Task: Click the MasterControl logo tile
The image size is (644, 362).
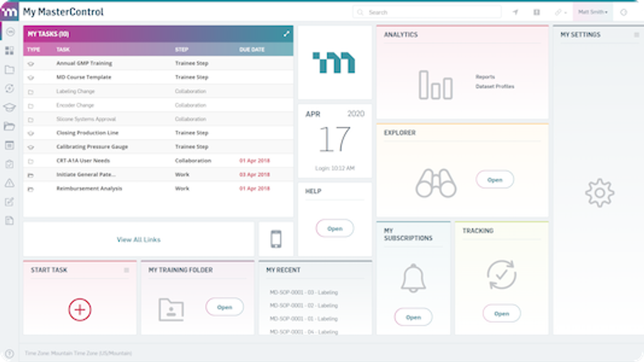Action: 334,62
